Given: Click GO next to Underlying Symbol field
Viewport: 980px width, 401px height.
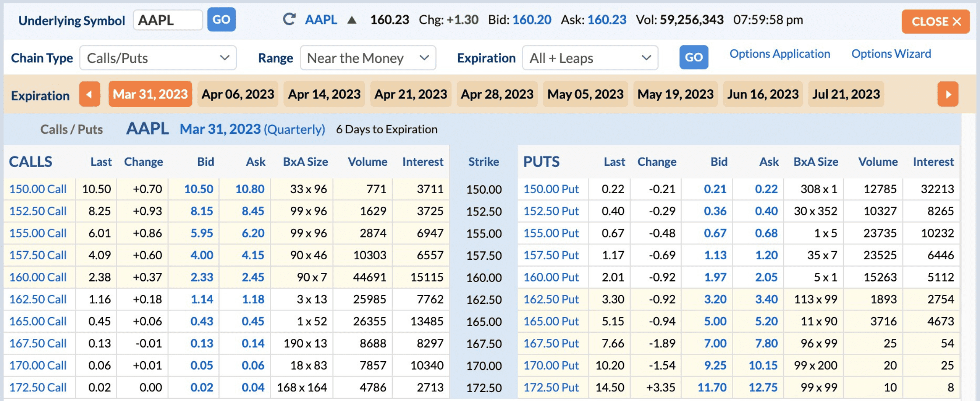Looking at the screenshot, I should click(x=221, y=20).
